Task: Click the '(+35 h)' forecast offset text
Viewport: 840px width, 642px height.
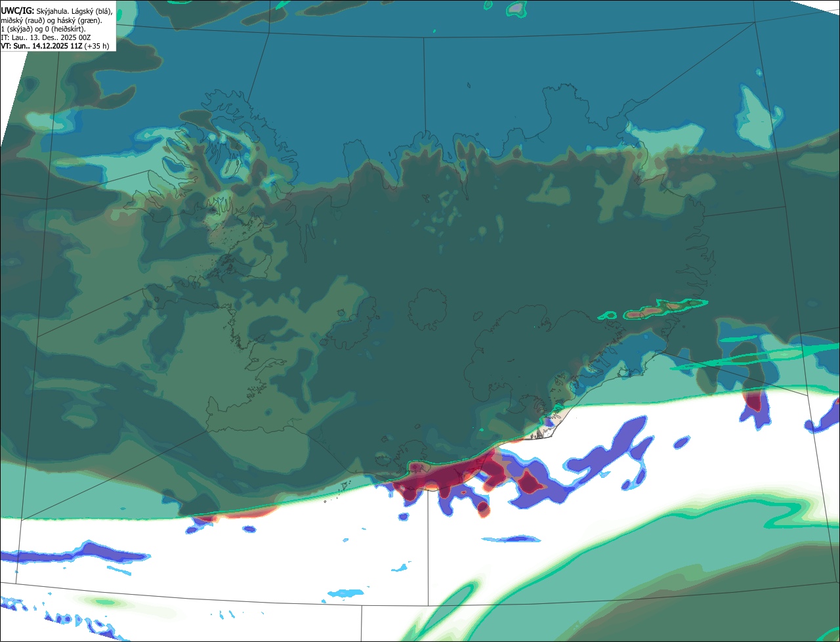Action: click(x=96, y=46)
